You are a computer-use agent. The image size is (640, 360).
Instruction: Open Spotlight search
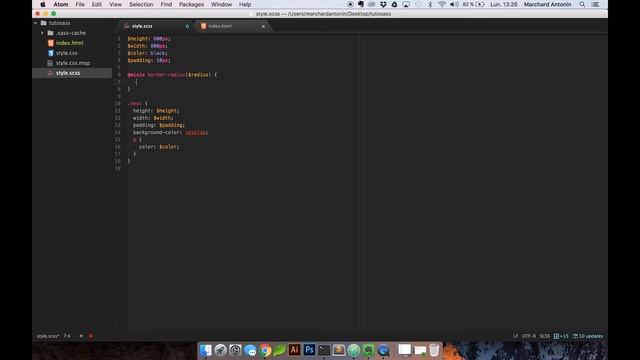pyautogui.click(x=582, y=4)
